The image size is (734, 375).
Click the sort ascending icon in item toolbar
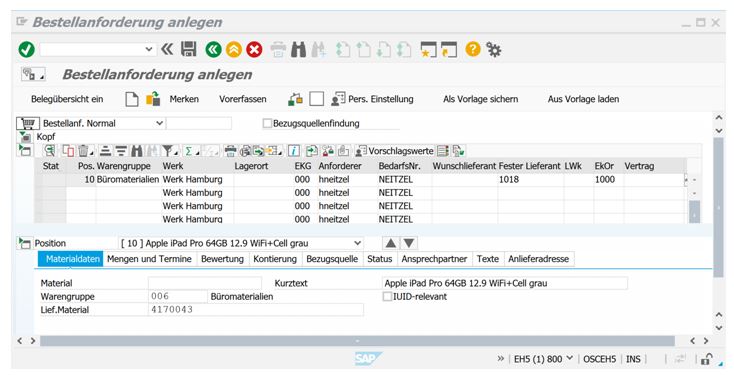coord(105,151)
